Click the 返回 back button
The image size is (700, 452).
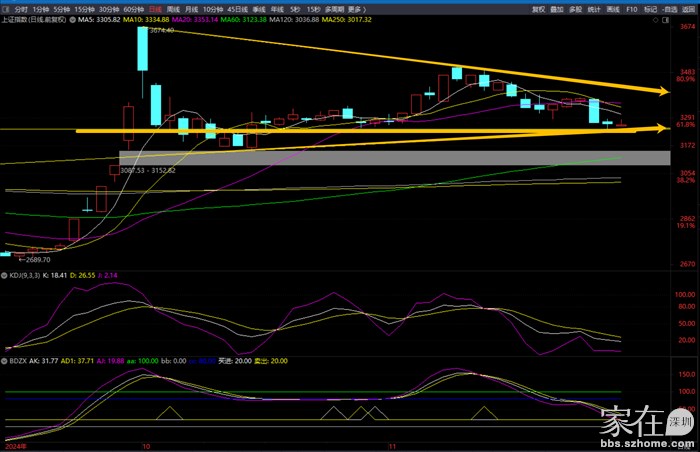689,6
